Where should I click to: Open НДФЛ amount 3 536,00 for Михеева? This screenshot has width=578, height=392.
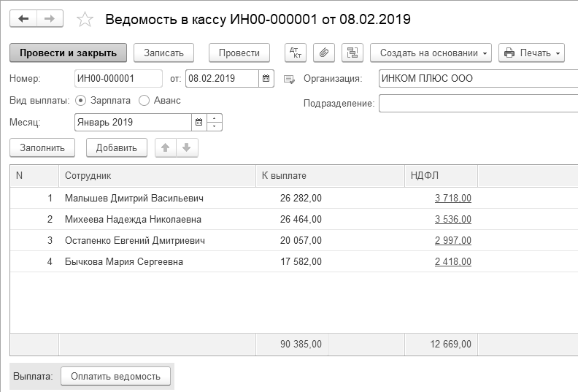click(453, 219)
